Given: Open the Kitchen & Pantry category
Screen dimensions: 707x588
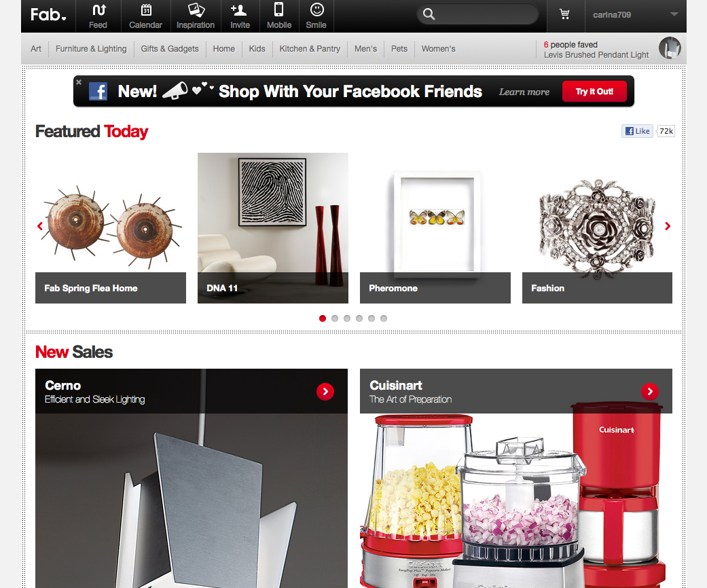Looking at the screenshot, I should (310, 49).
